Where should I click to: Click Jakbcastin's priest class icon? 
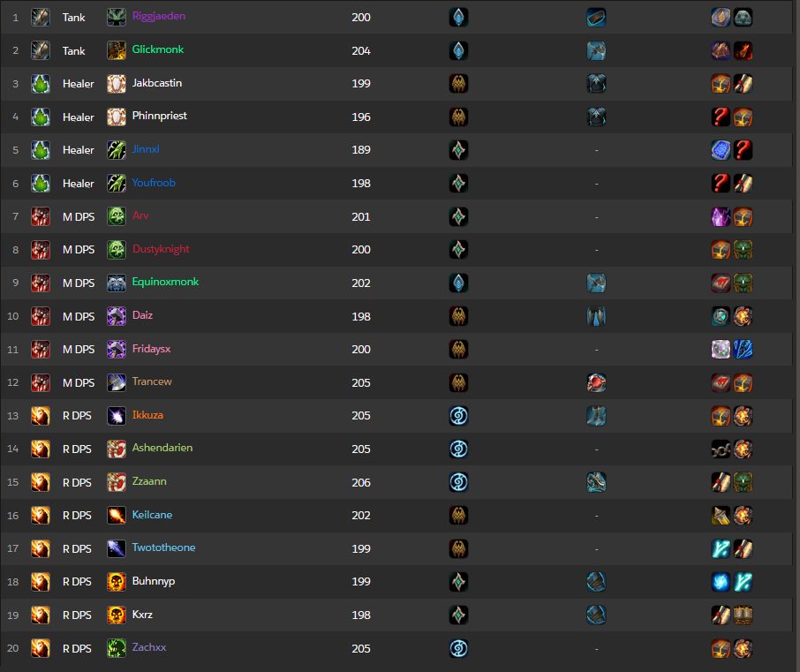(x=117, y=84)
